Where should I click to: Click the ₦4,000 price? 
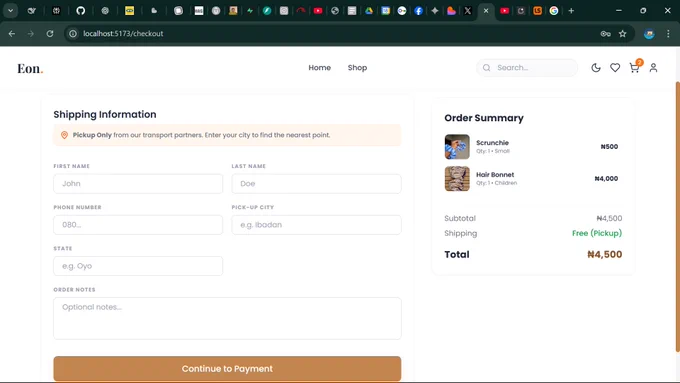click(606, 178)
